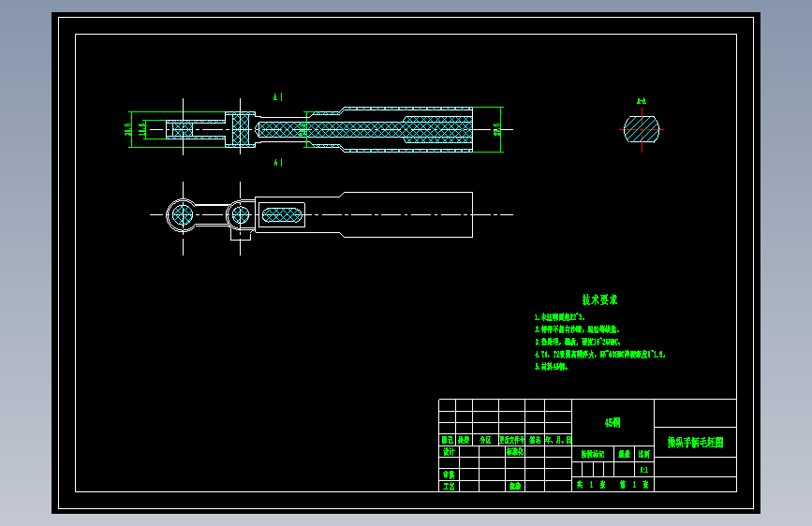Select the 技术要求 heading text
This screenshot has height=526, width=812.
pos(599,300)
